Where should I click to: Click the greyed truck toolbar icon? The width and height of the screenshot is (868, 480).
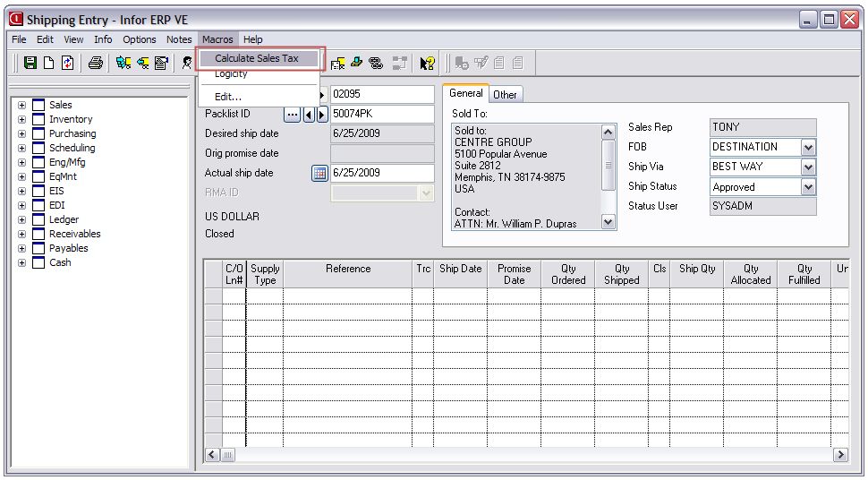[462, 63]
